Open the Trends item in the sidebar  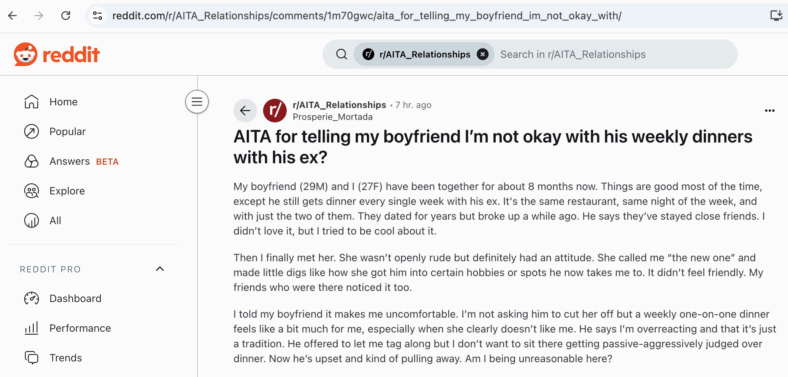click(65, 358)
